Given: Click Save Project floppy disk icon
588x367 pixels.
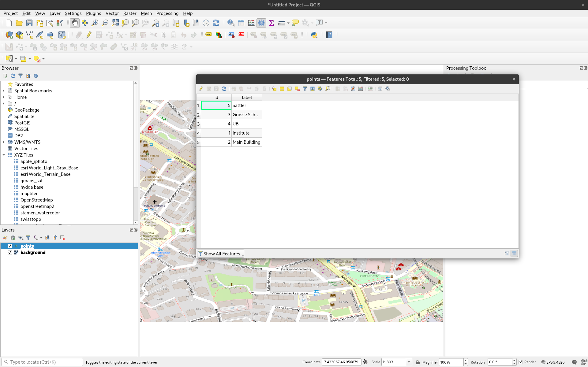Looking at the screenshot, I should pos(29,23).
